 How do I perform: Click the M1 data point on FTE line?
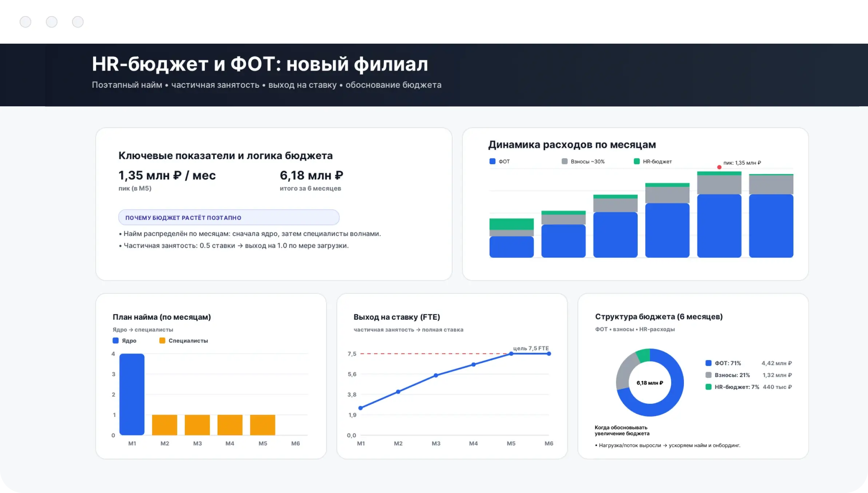click(361, 408)
